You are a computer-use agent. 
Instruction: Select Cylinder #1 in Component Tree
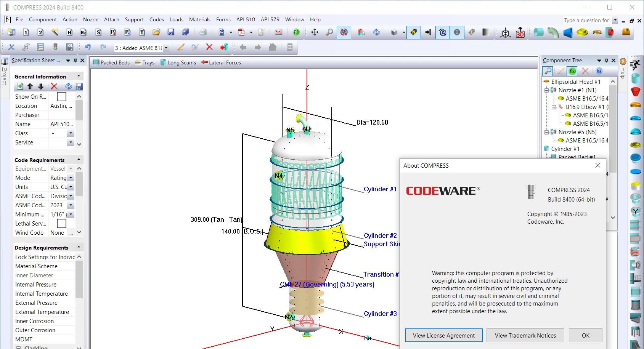point(565,149)
